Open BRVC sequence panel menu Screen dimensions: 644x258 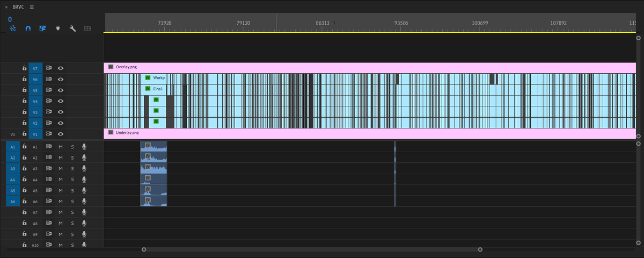click(x=32, y=7)
